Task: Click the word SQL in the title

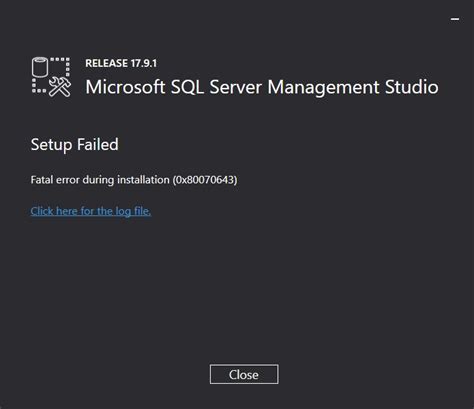Action: point(187,87)
